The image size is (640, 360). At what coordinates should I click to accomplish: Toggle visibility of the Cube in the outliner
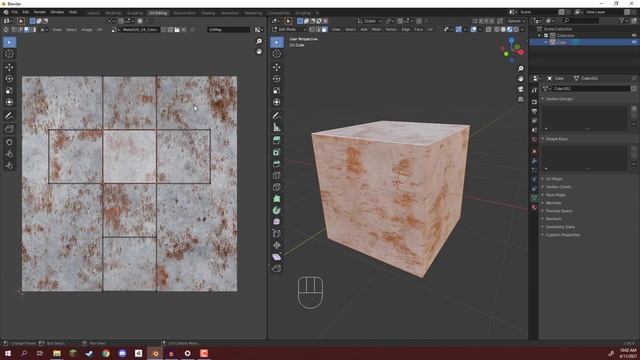634,42
